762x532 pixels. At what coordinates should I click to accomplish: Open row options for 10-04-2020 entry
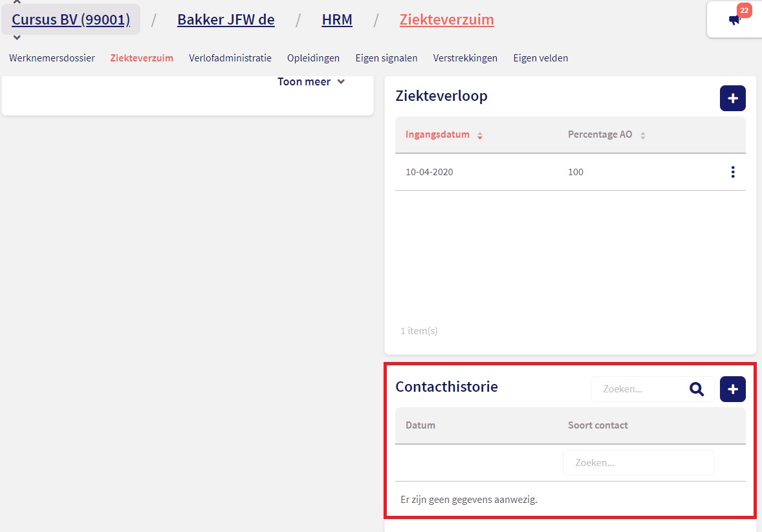[x=732, y=172]
